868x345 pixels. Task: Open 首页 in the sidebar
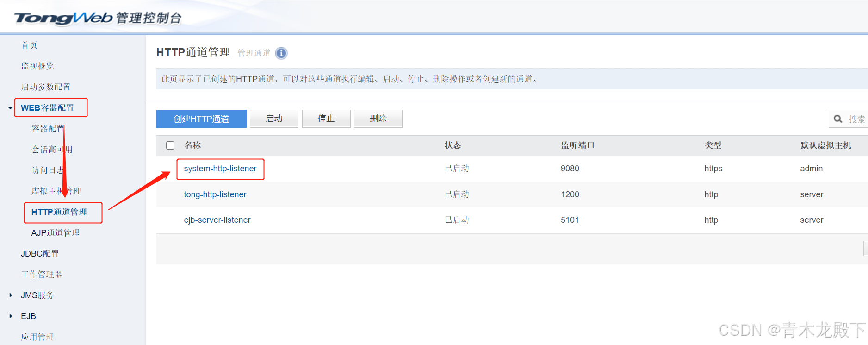tap(29, 45)
